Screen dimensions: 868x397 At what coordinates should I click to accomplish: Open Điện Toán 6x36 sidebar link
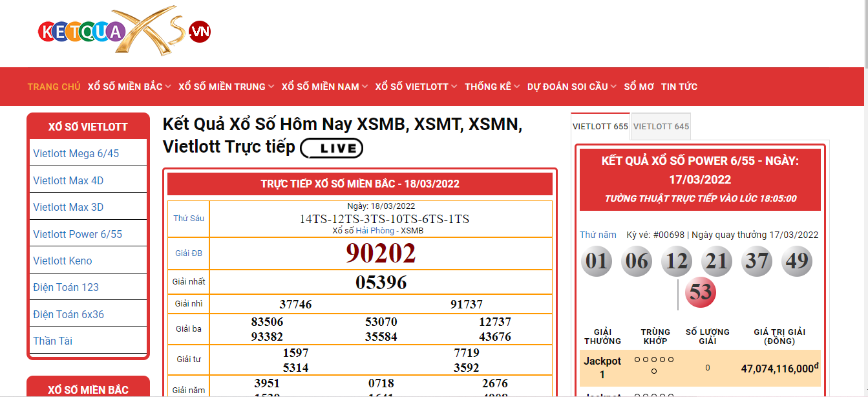pos(69,314)
